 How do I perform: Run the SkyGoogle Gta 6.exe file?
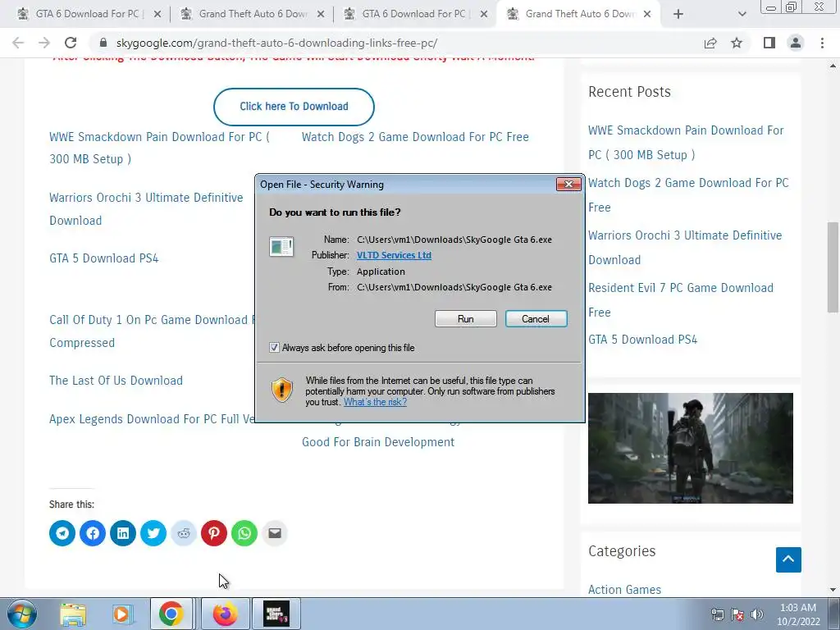click(466, 319)
